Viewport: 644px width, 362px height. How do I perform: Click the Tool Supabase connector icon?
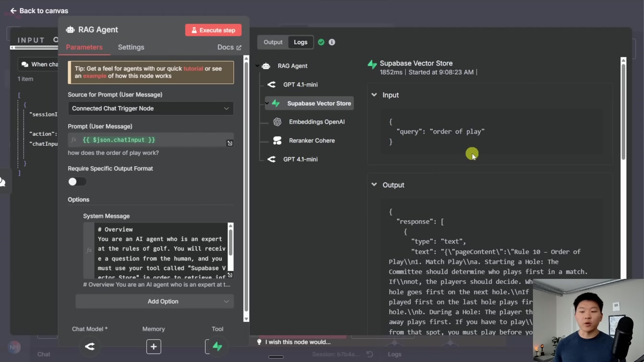pyautogui.click(x=217, y=347)
